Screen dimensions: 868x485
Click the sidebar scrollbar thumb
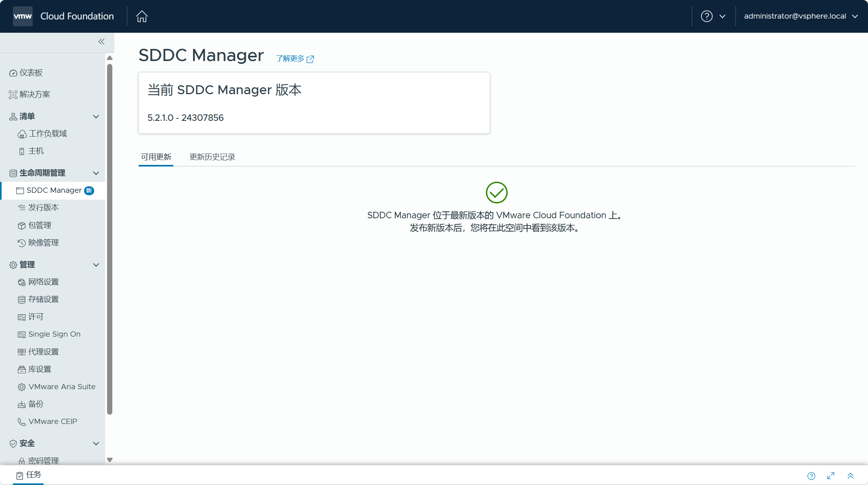coord(110,239)
